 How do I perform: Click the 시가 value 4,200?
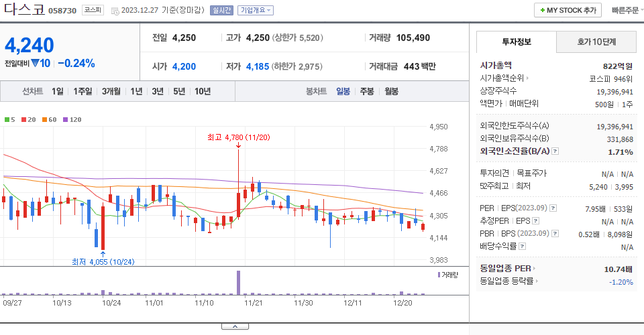pos(184,66)
